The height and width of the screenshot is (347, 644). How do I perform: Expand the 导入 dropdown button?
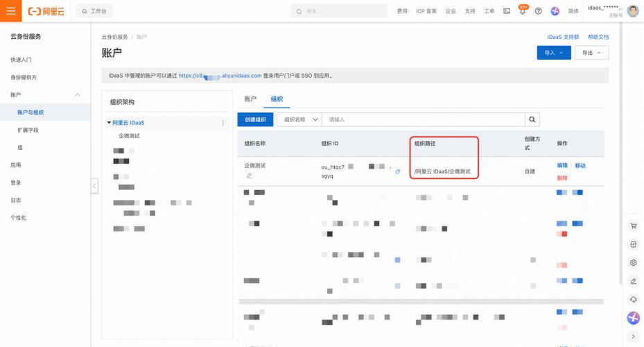click(x=554, y=53)
